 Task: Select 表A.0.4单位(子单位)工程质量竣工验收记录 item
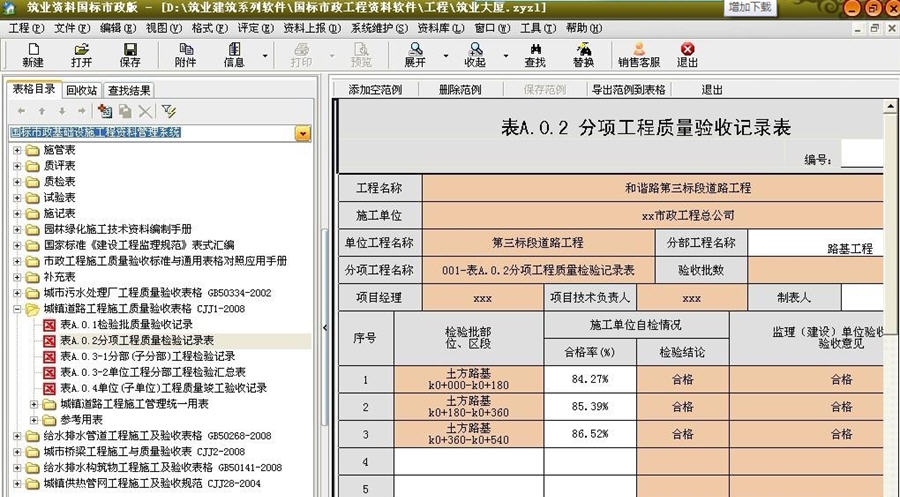164,388
